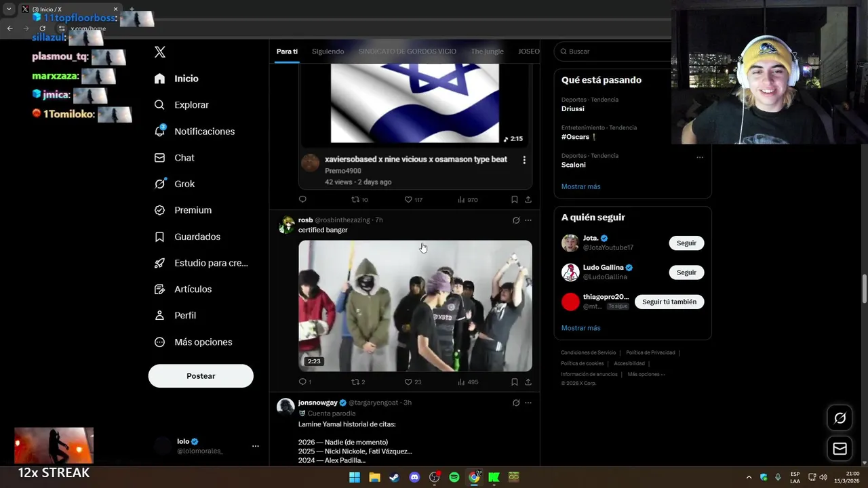Open Condiciones de Servicio link

click(x=588, y=352)
